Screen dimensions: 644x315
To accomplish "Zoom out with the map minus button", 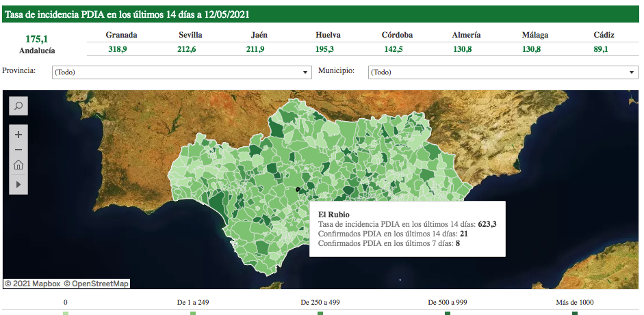I will click(x=18, y=150).
